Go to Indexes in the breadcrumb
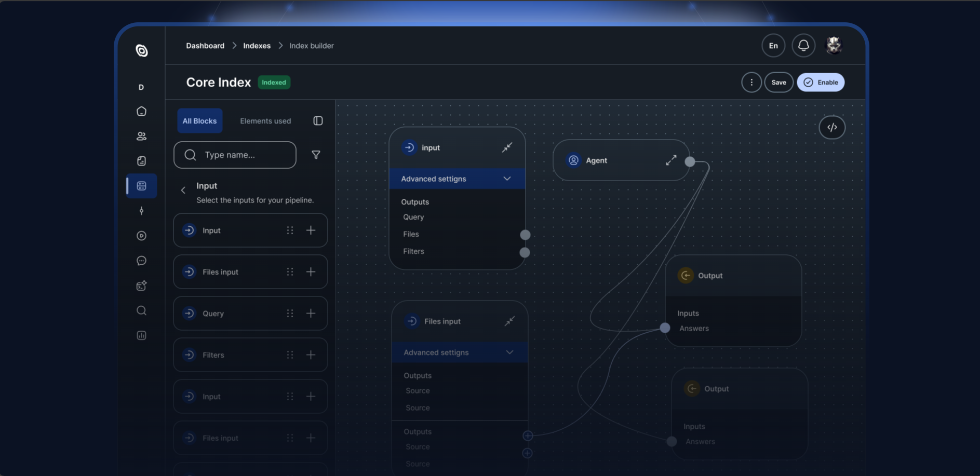This screenshot has width=980, height=476. tap(257, 46)
